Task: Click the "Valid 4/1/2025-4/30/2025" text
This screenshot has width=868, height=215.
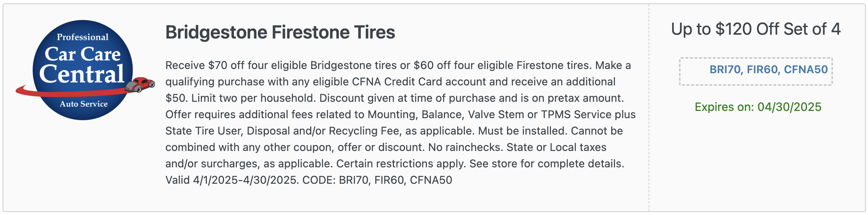Action: (x=231, y=180)
